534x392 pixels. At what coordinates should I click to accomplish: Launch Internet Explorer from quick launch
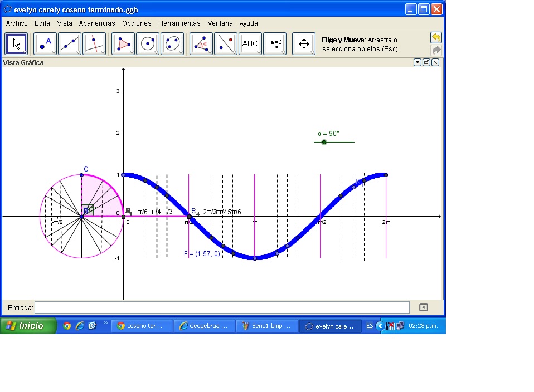click(80, 326)
